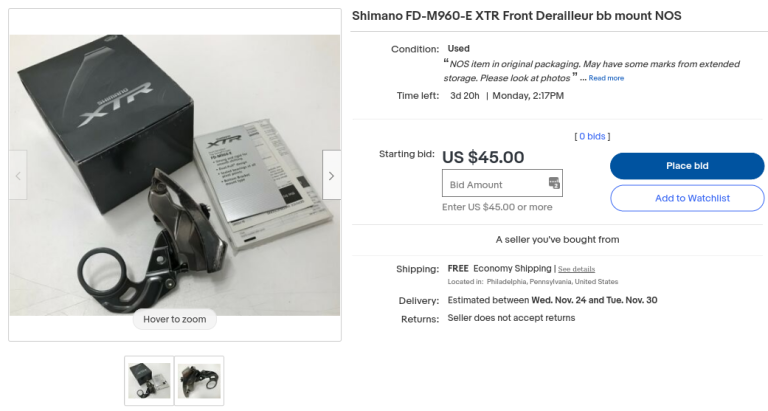Click 'A seller you've bought from' notice
The height and width of the screenshot is (411, 768).
click(557, 240)
